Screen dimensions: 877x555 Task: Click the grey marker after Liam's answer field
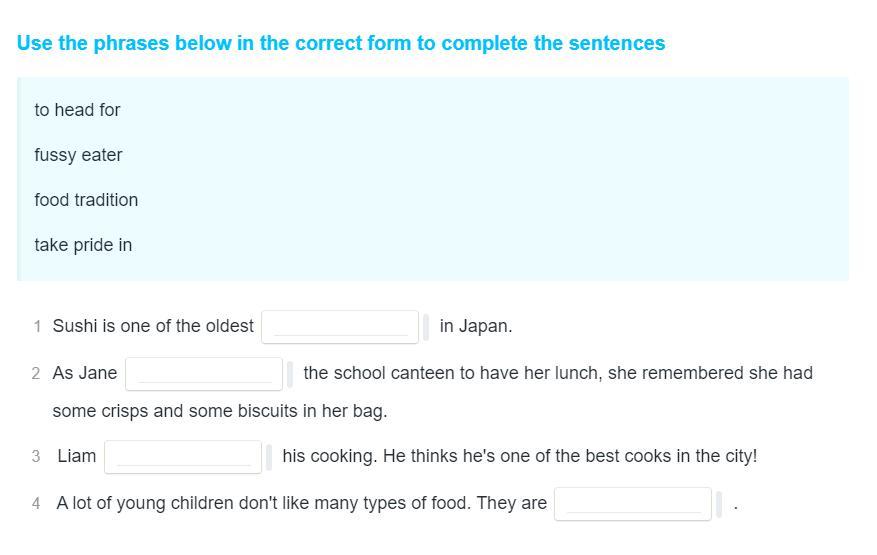coord(269,457)
